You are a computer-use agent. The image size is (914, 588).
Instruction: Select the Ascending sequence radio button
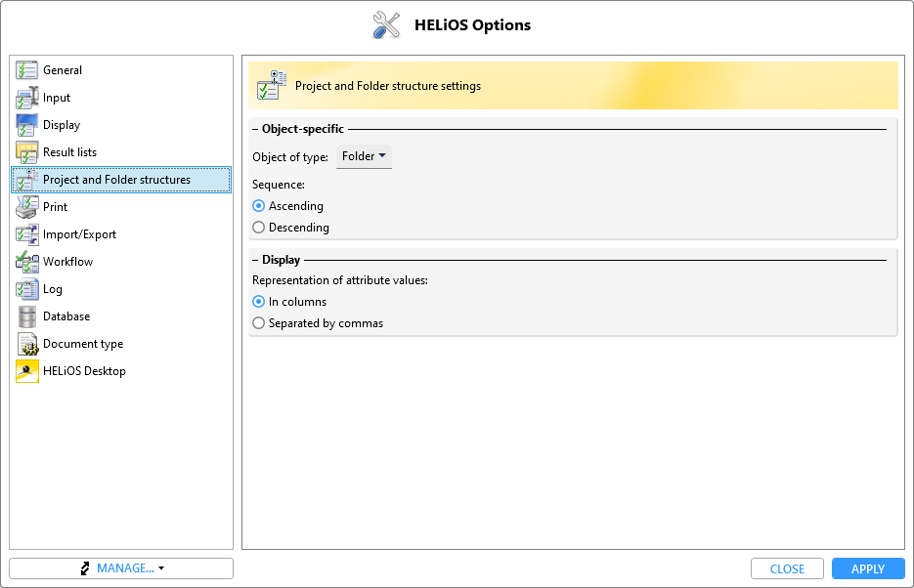point(259,206)
